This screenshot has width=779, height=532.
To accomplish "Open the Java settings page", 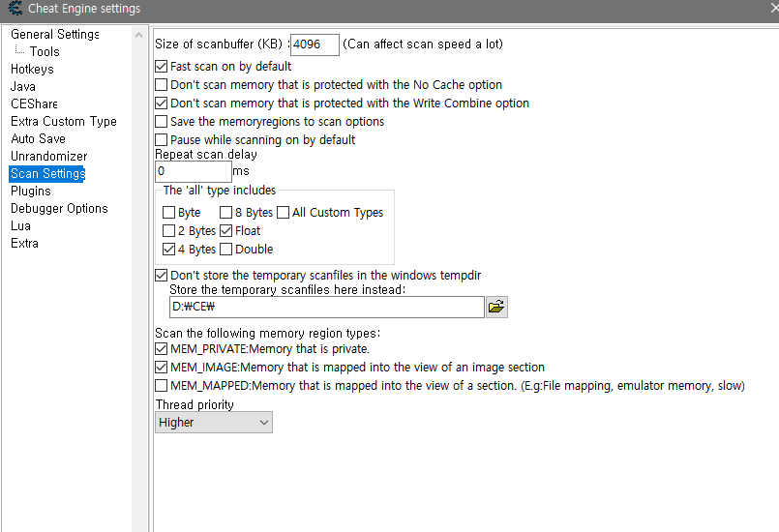I will pyautogui.click(x=23, y=86).
